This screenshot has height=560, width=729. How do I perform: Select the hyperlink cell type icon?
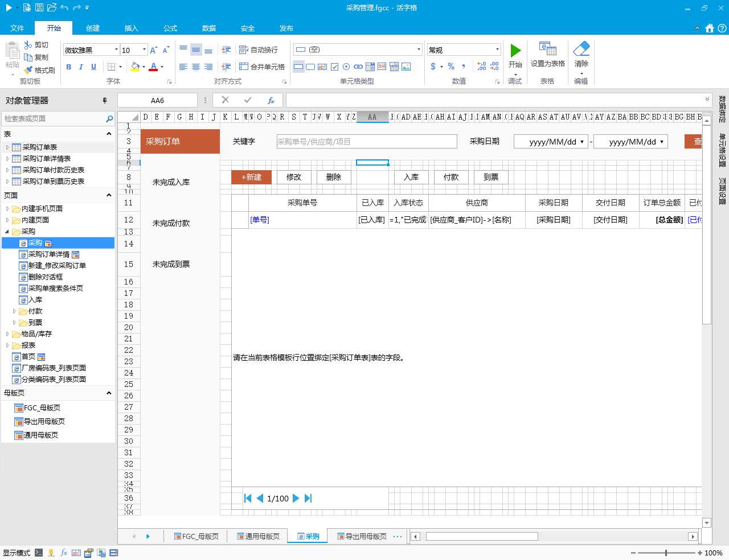pyautogui.click(x=358, y=67)
